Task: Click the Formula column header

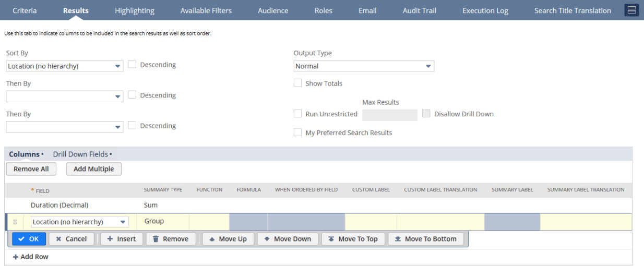Action: tap(248, 190)
